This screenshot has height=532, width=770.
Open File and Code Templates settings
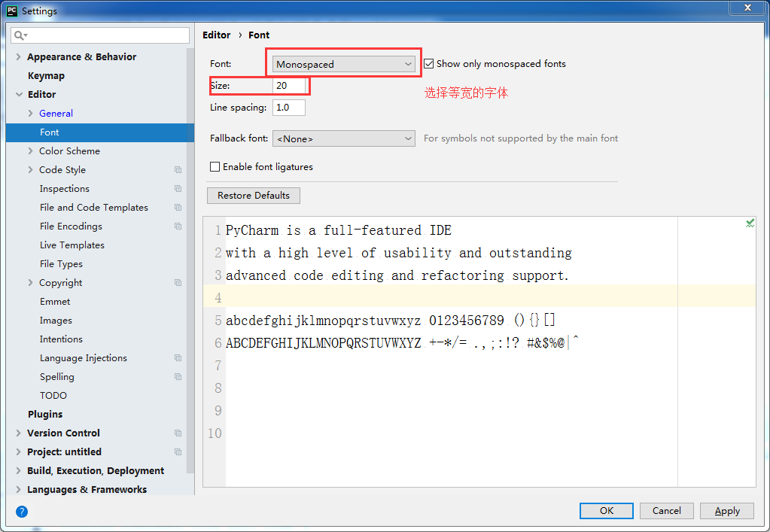[x=94, y=208]
